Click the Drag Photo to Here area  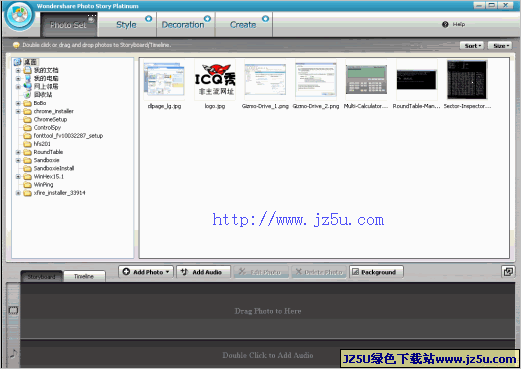click(268, 311)
